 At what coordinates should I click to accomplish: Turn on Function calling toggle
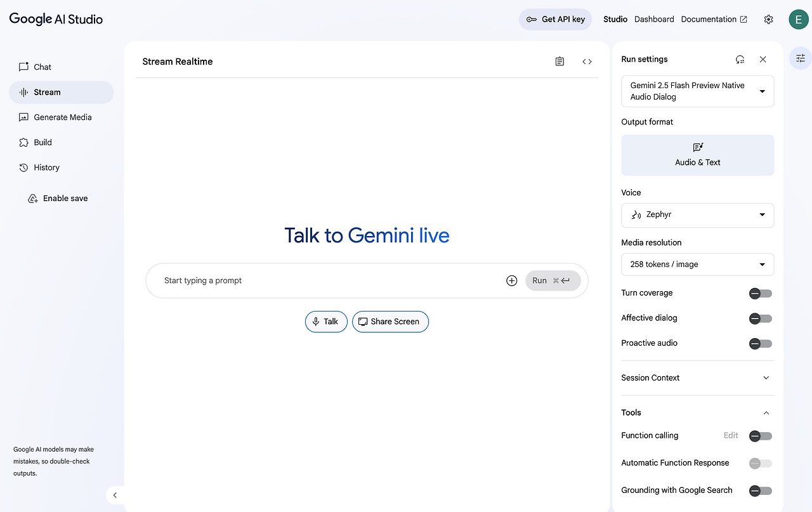point(761,436)
